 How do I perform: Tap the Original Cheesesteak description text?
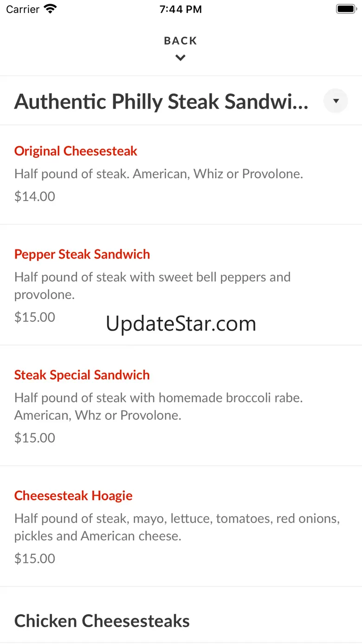[159, 174]
